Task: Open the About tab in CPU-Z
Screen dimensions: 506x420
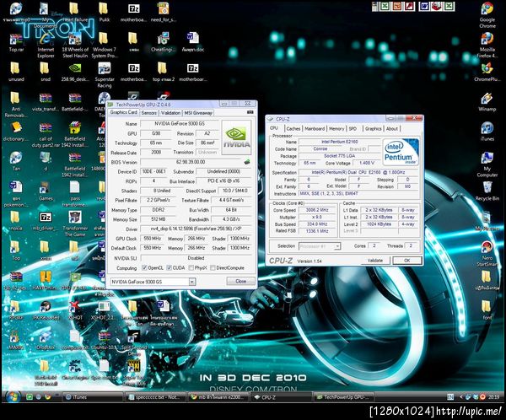Action: coord(392,128)
